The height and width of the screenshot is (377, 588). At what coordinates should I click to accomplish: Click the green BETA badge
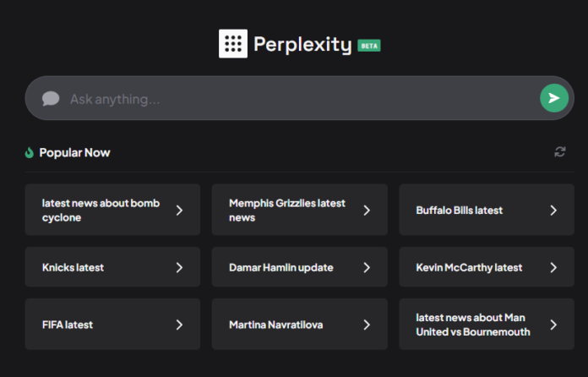369,45
